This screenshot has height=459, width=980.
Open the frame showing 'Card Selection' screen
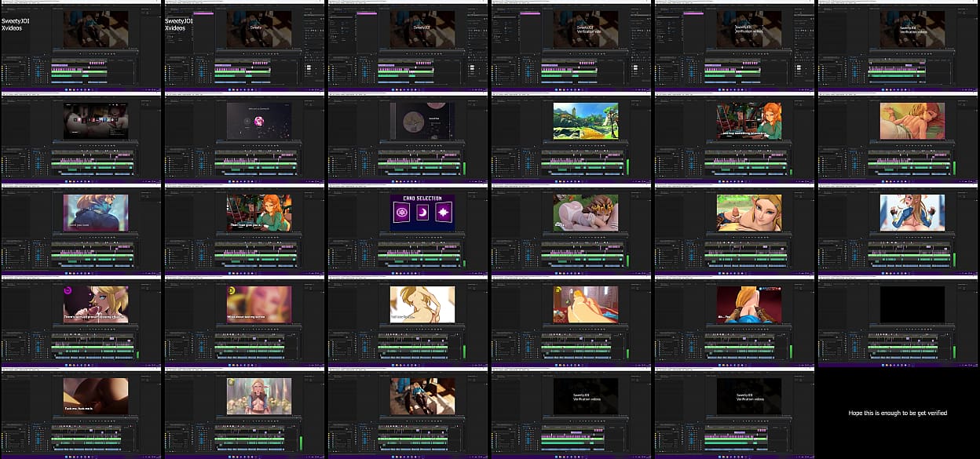point(408,228)
